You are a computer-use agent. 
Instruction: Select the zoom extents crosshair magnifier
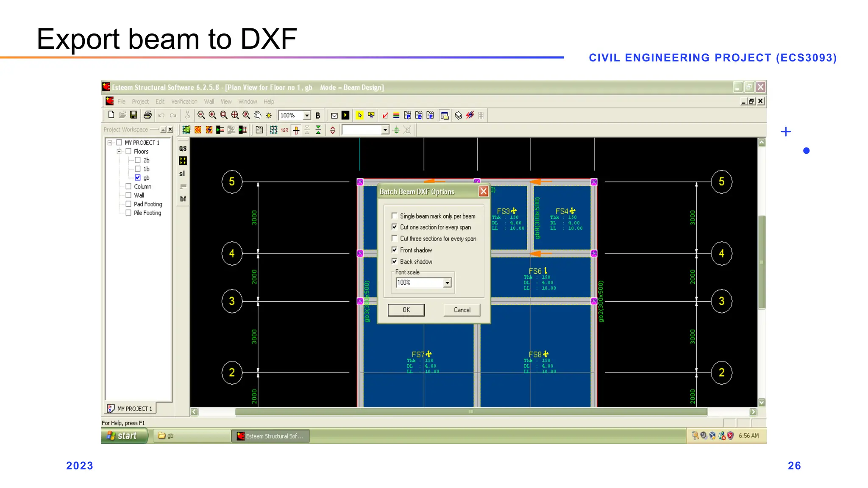pos(235,115)
